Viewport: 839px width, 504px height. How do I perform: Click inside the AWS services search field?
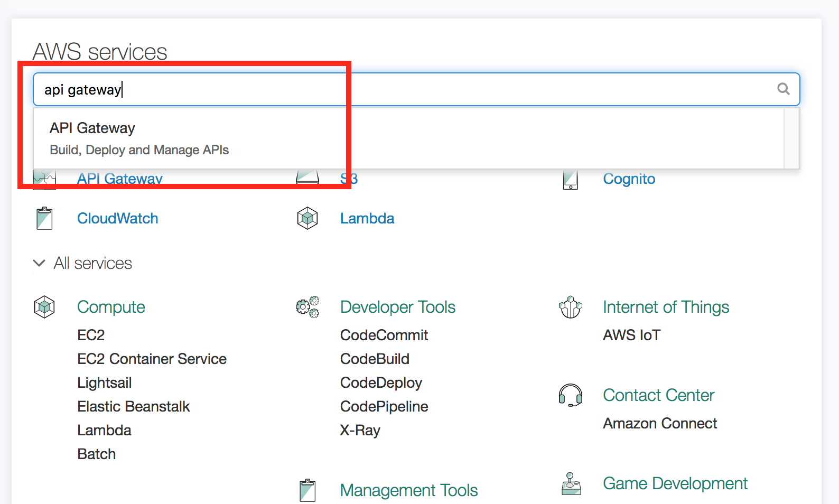pyautogui.click(x=416, y=89)
